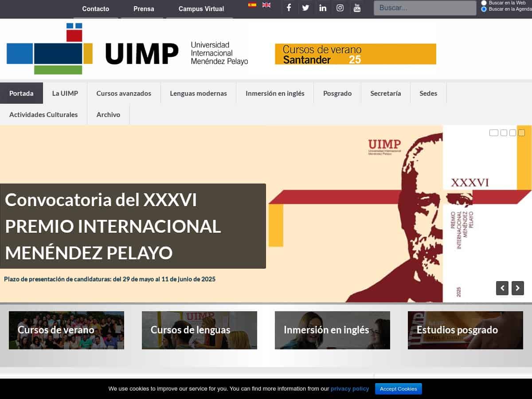Screen dimensions: 532x399
Task: Click the Buscar search field
Action: click(x=425, y=8)
